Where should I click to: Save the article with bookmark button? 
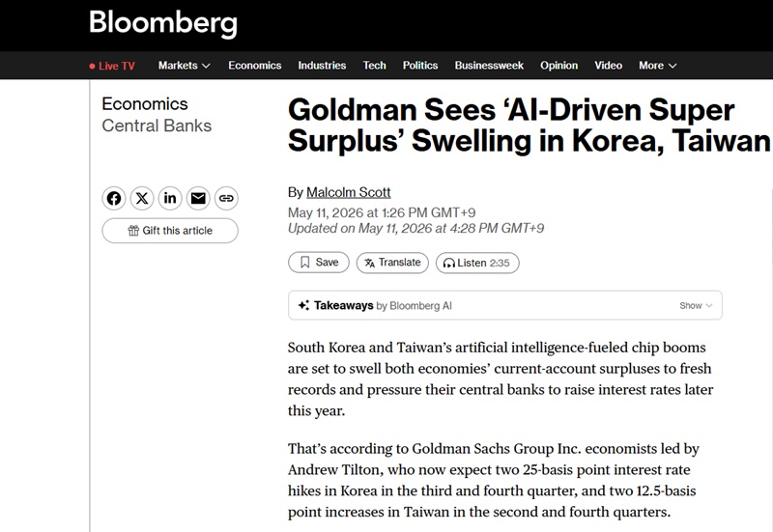[319, 263]
